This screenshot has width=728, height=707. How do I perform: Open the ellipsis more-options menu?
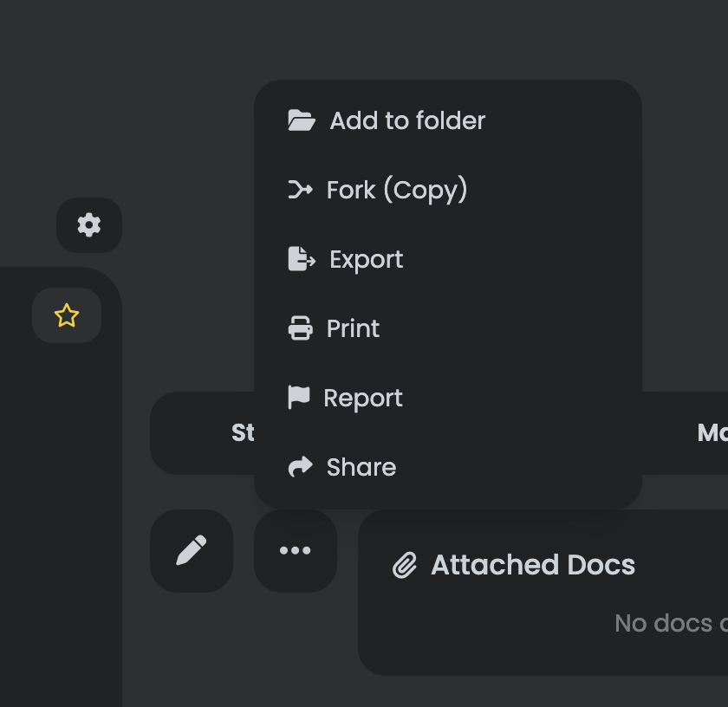pos(295,550)
